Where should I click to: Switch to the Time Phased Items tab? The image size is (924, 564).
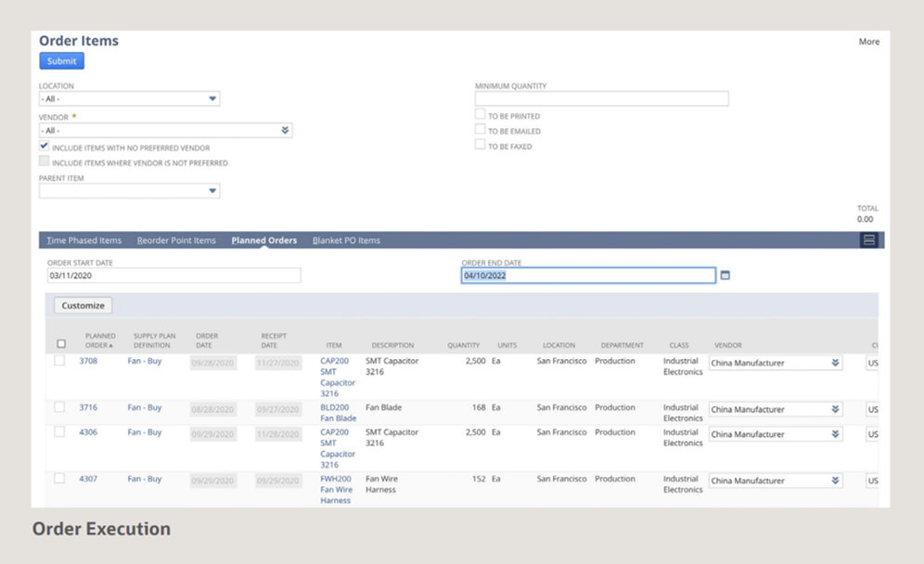(x=83, y=240)
